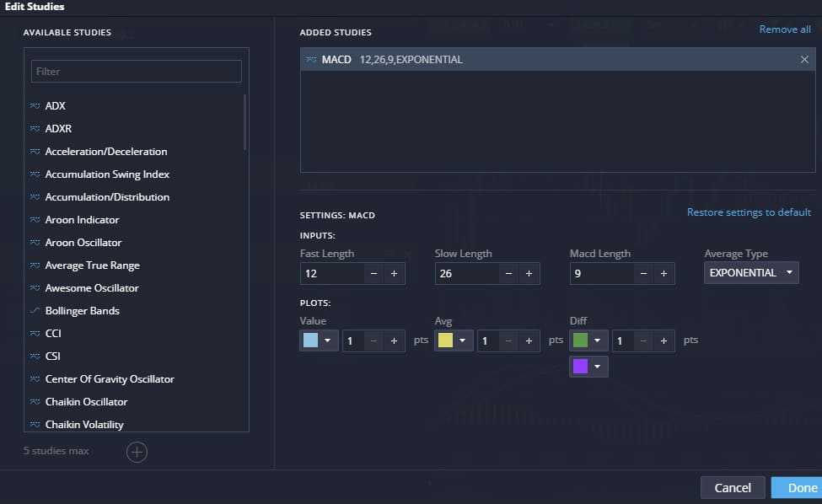This screenshot has height=504, width=822.
Task: Click the add study plus circle icon
Action: 137,453
